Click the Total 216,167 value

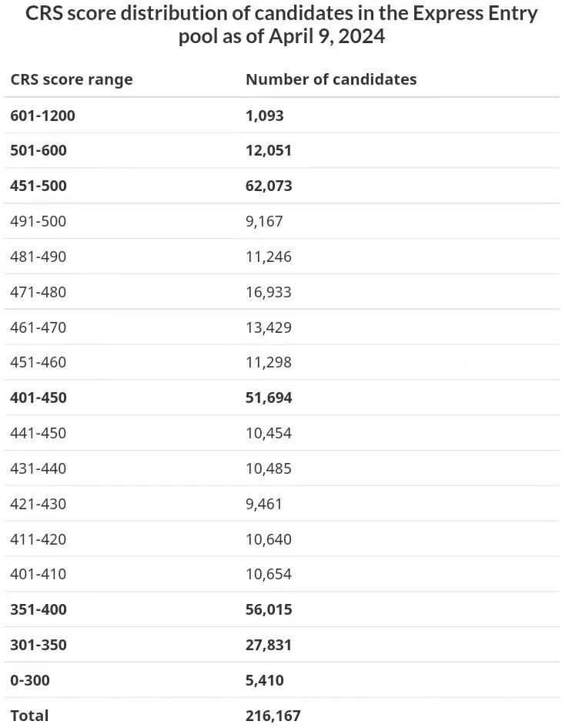point(273,716)
